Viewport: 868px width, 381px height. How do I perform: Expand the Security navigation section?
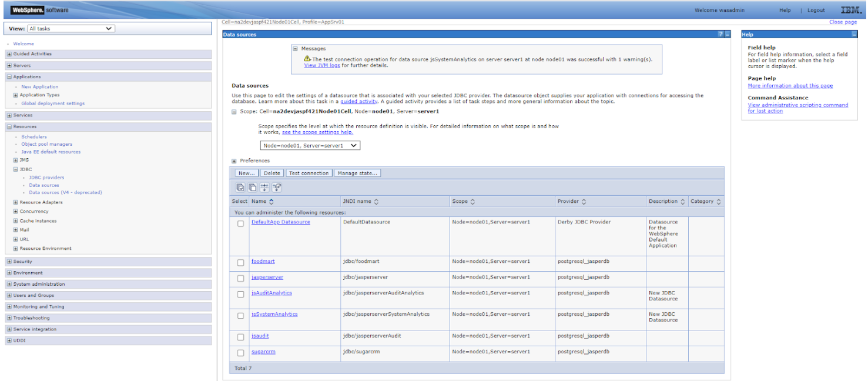coord(9,262)
